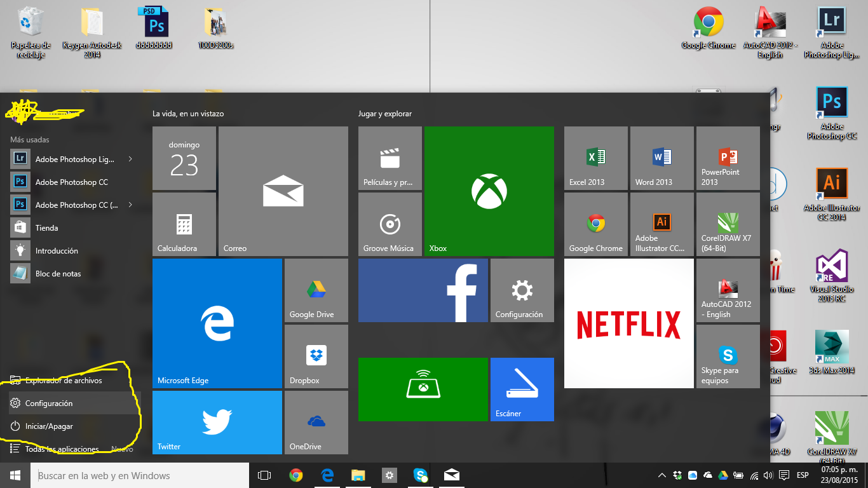Expand the second Adobe Photoshop CC (... arrow
The image size is (868, 488).
click(x=130, y=205)
